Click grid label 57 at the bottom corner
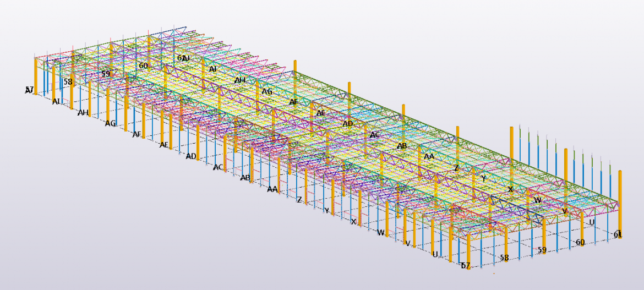 [466, 266]
